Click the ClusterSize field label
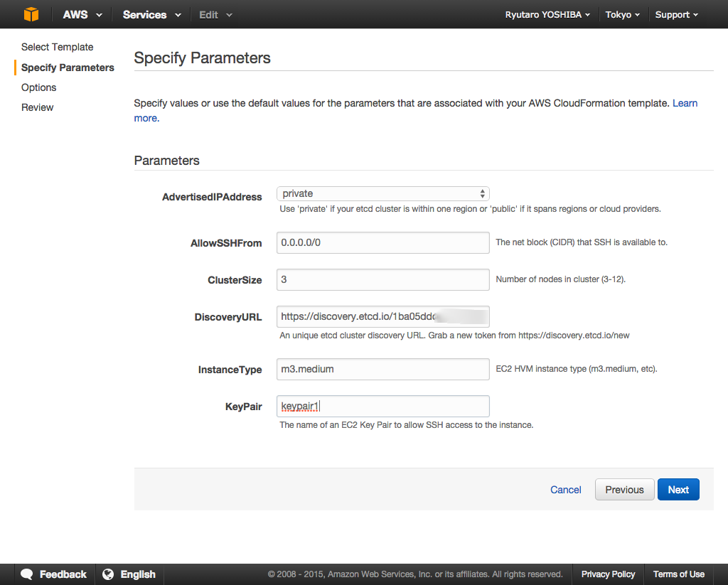Screen dimensions: 728x585 (x=235, y=280)
